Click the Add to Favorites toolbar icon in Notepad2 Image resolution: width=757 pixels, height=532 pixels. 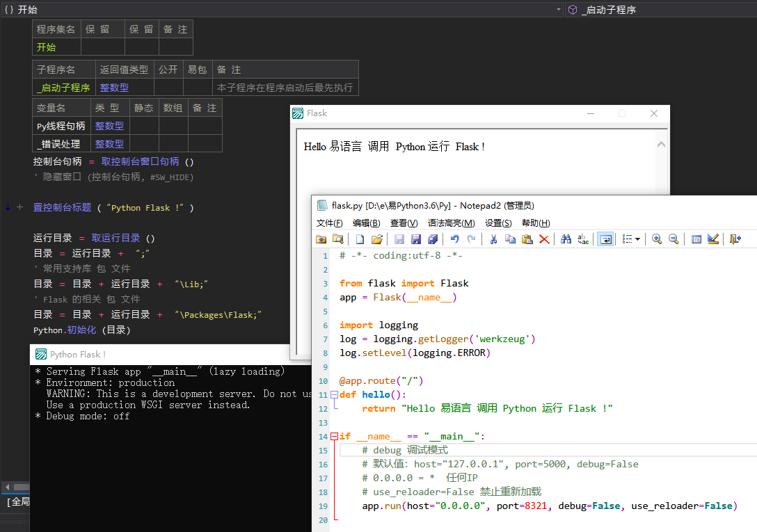tap(321, 239)
